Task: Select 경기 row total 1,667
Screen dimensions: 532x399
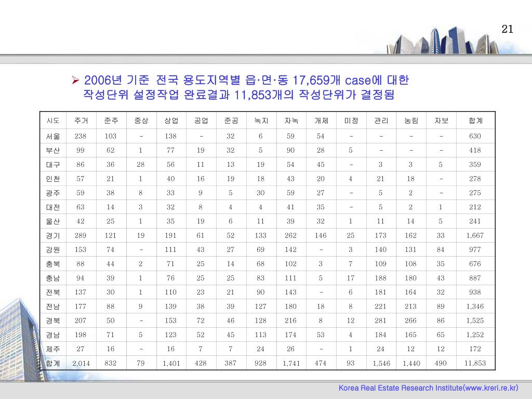Action: point(475,235)
